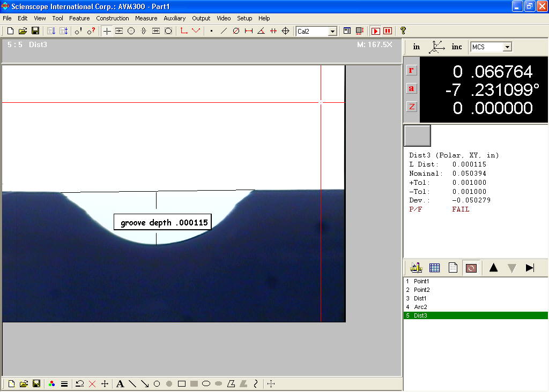Click the feature with question mark icon
549x392 pixels.
pos(91,31)
